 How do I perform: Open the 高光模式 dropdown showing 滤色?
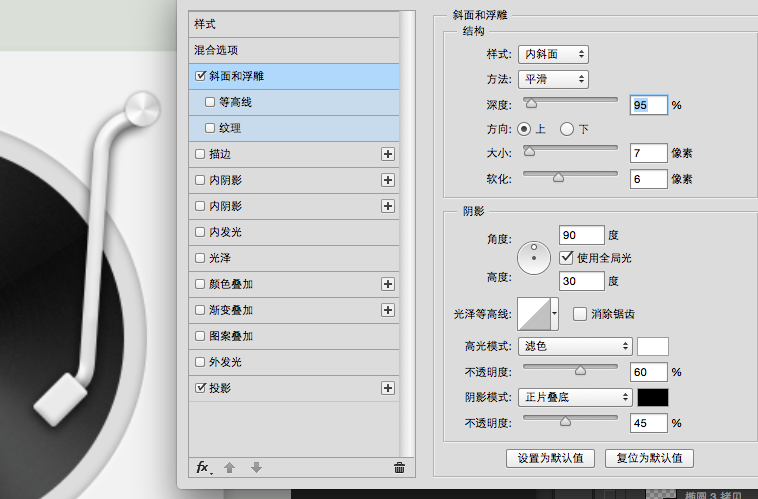pyautogui.click(x=575, y=346)
